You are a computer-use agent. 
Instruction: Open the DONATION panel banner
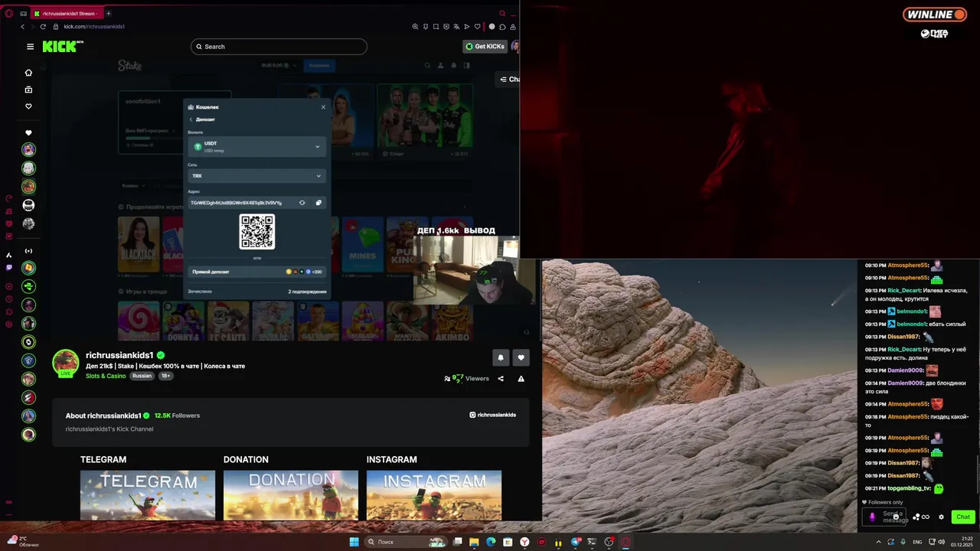click(291, 495)
